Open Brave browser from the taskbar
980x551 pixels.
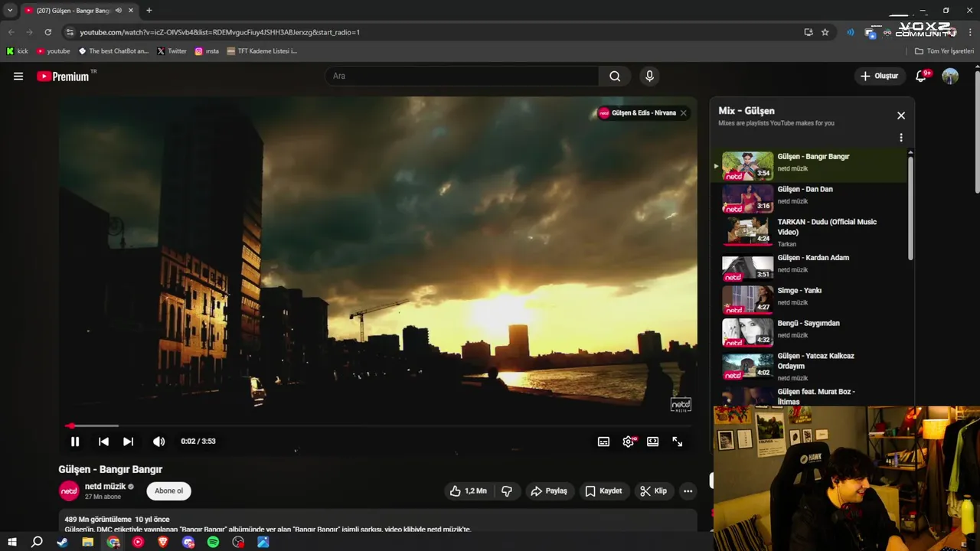click(x=162, y=542)
